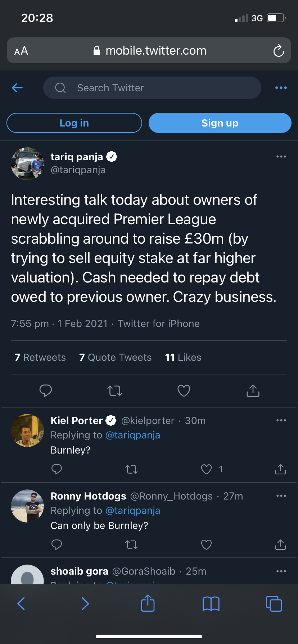Like tariq panja's main tweet

click(184, 391)
